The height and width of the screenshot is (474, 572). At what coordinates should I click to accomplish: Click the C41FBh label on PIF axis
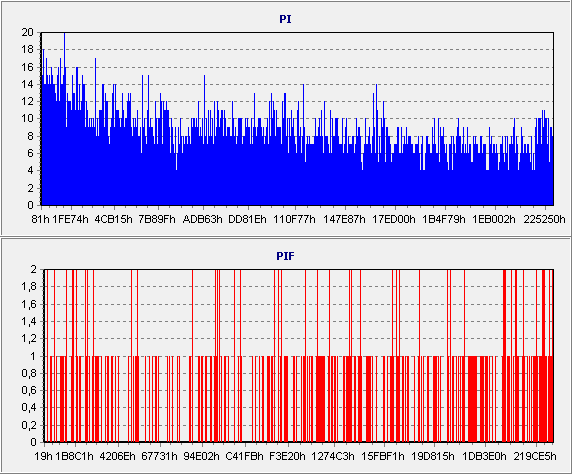pos(244,456)
